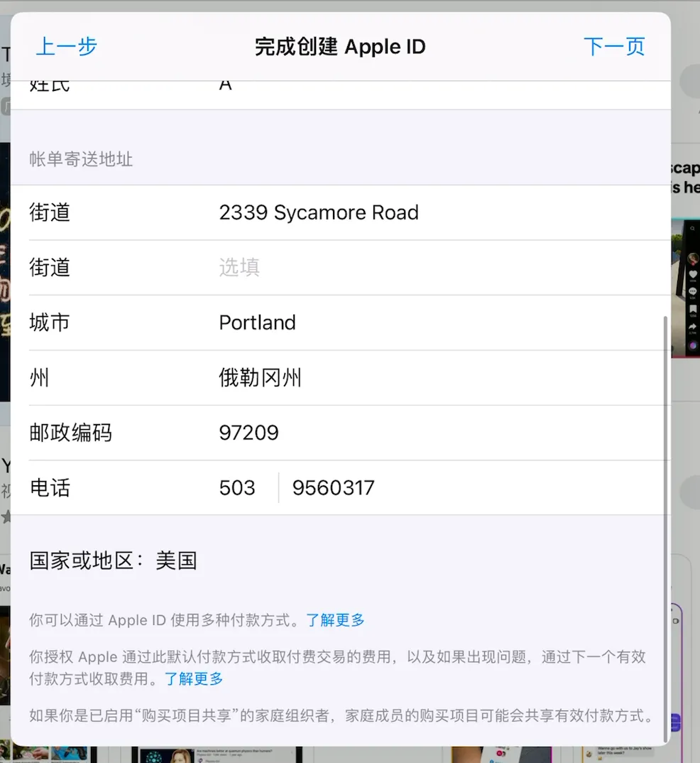Open 了解更多 link about payment methods
700x763 pixels.
click(335, 620)
